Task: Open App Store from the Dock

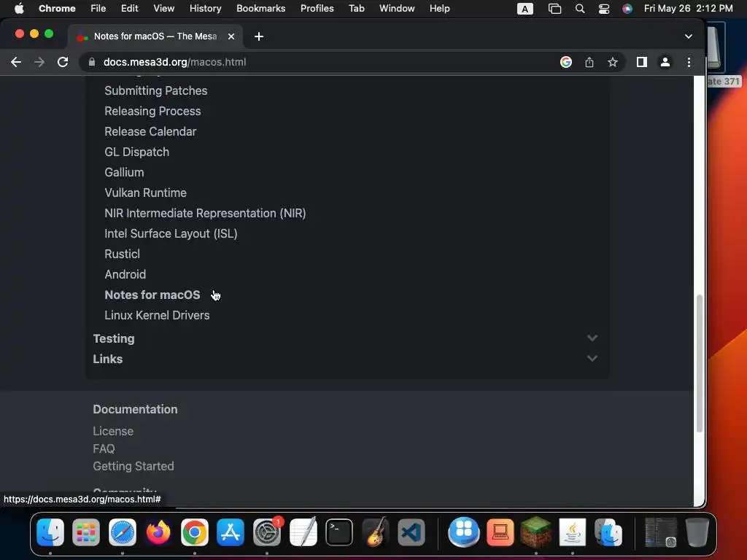Action: (x=231, y=532)
